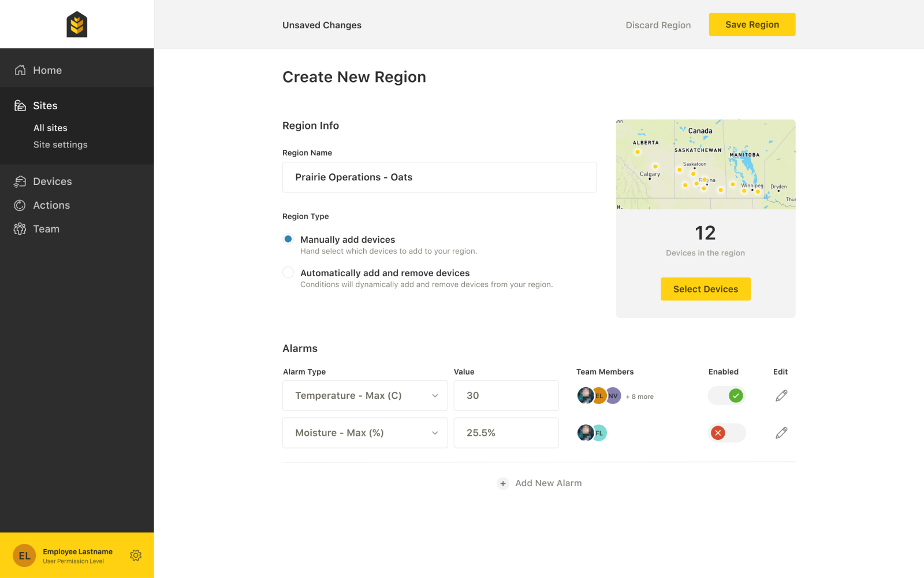
Task: Click Region Info heading
Action: tap(311, 125)
